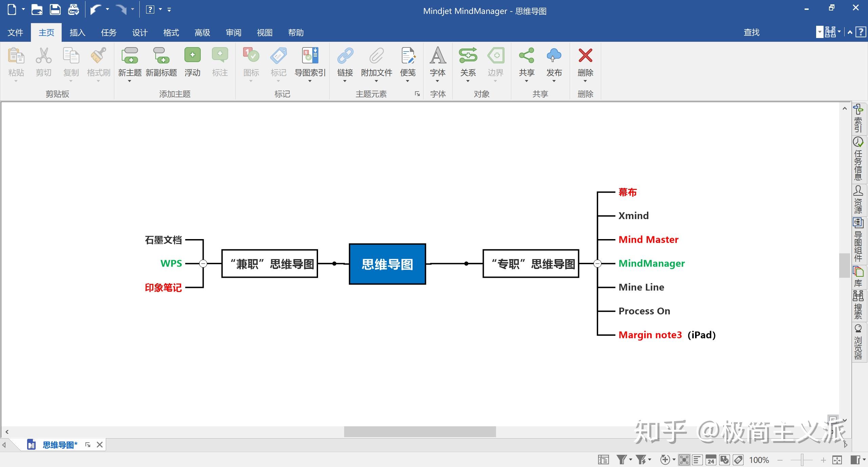Select the MindManager subtopic
This screenshot has height=467, width=868.
(x=651, y=263)
